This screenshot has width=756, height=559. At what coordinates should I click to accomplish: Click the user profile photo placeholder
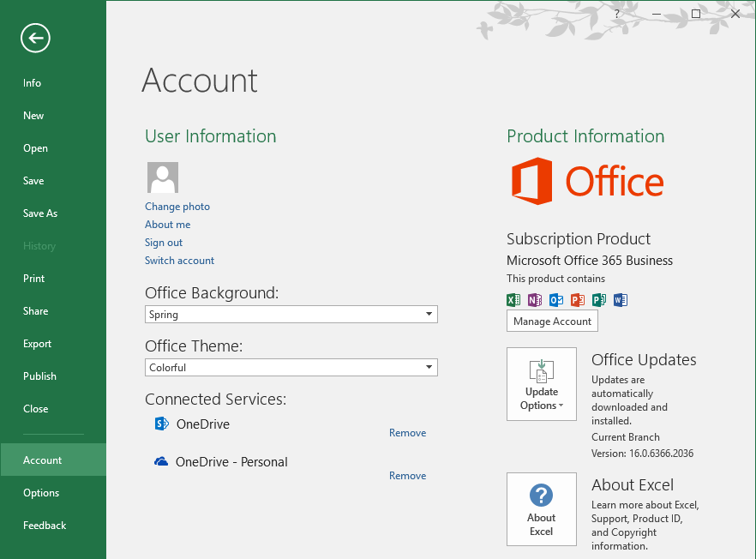coord(163,177)
